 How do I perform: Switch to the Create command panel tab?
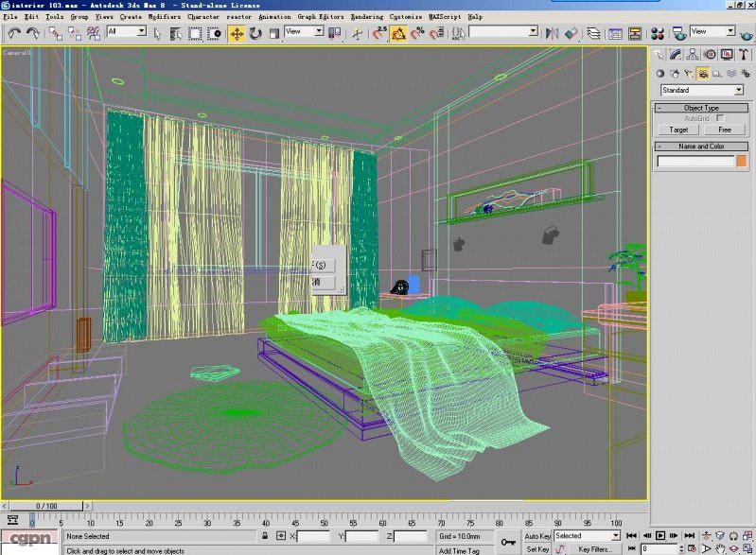pos(659,55)
